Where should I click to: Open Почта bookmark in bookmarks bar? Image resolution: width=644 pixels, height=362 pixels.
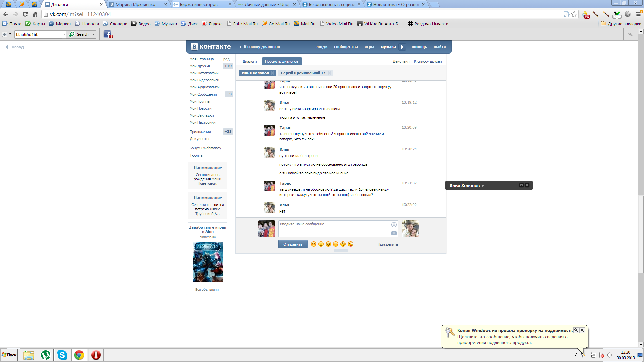[x=12, y=24]
